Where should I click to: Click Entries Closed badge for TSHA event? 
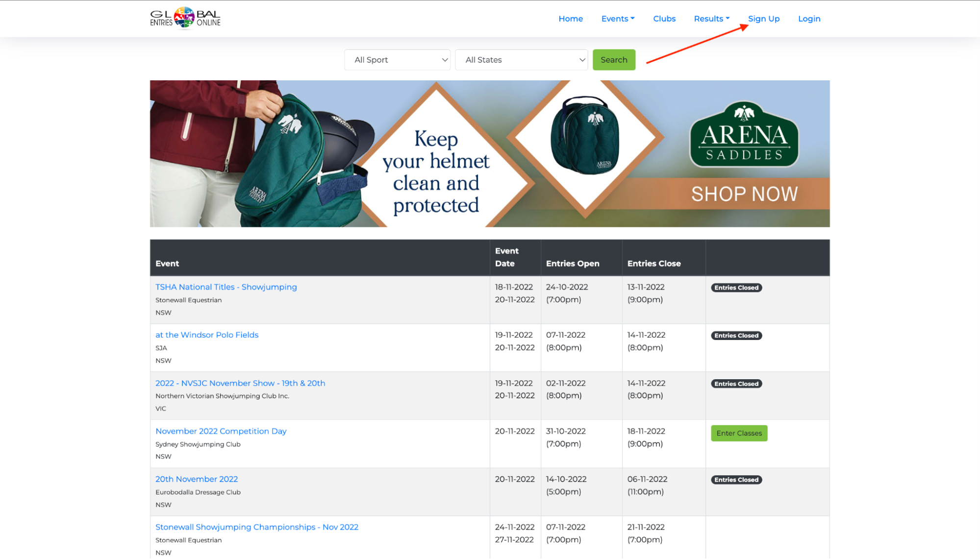[x=736, y=288]
